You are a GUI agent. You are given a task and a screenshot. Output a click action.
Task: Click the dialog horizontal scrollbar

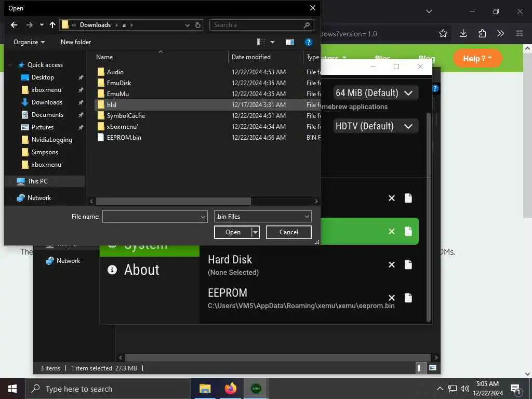[174, 201]
